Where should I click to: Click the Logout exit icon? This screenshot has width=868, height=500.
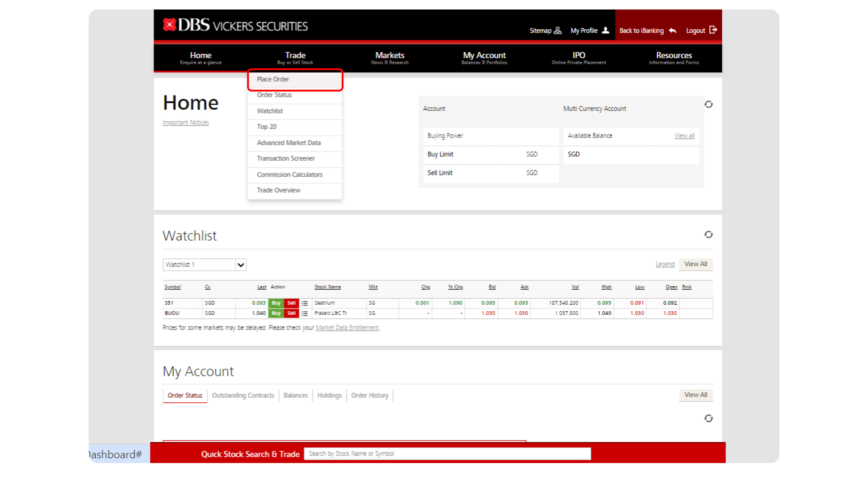click(x=713, y=30)
